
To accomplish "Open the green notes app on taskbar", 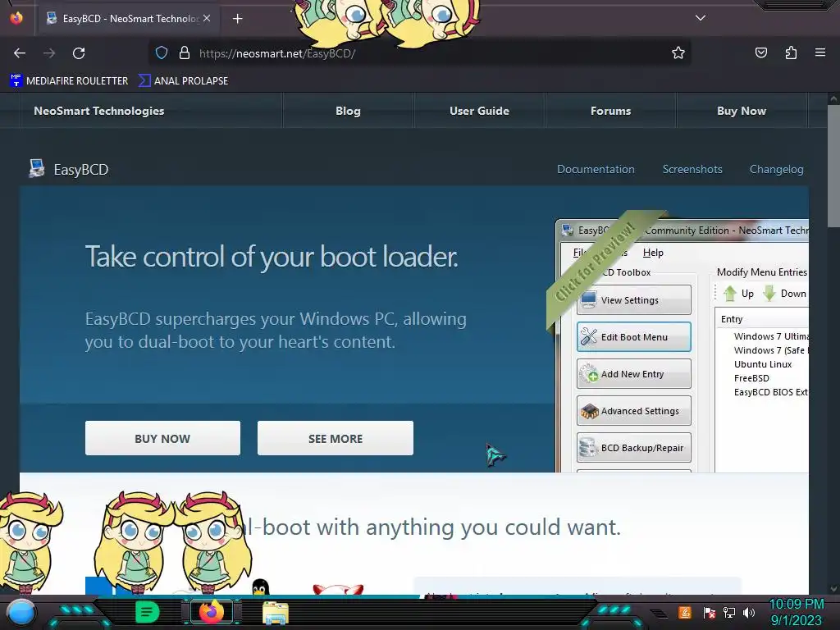I will tap(148, 612).
